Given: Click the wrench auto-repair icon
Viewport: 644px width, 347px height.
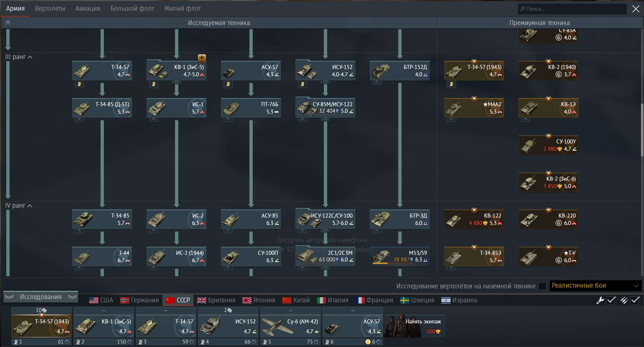Looking at the screenshot, I should tap(600, 300).
